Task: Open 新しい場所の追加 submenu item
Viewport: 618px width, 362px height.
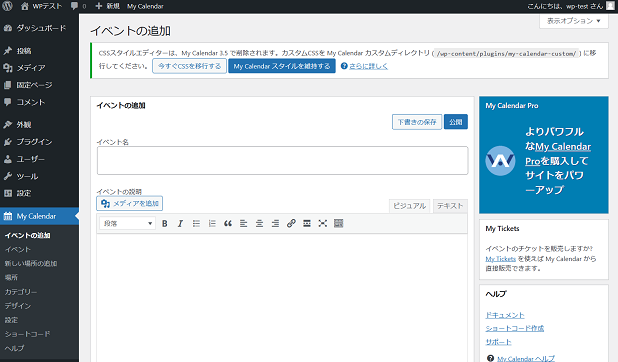Action: (31, 263)
